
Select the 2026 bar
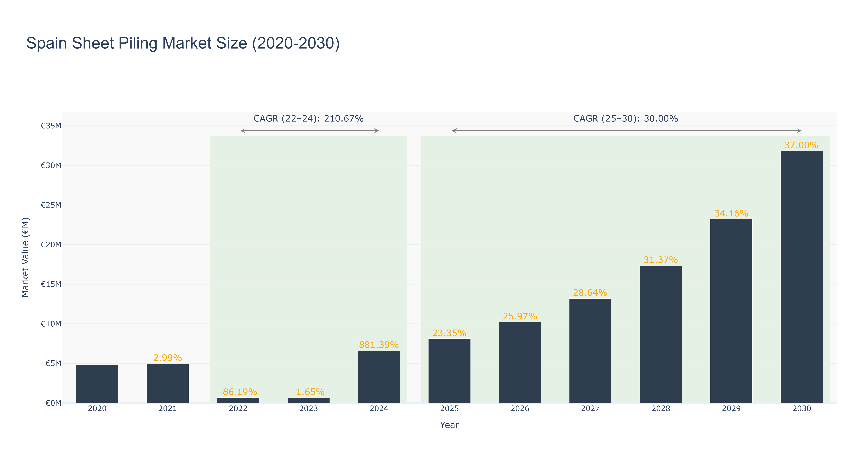(520, 363)
